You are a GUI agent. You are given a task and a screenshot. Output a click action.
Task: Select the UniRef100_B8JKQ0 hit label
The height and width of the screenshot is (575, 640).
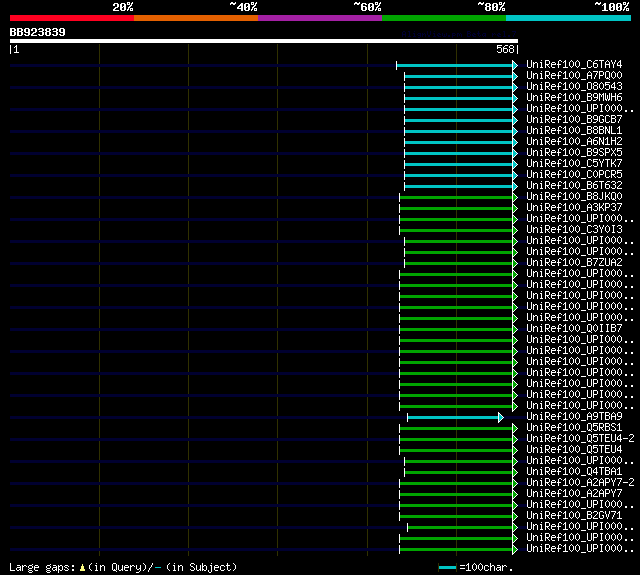[574, 197]
